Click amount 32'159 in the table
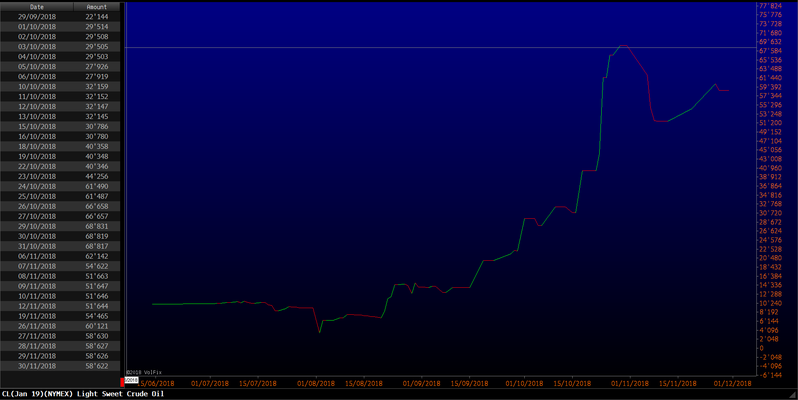Image resolution: width=798 pixels, height=400 pixels. (97, 87)
